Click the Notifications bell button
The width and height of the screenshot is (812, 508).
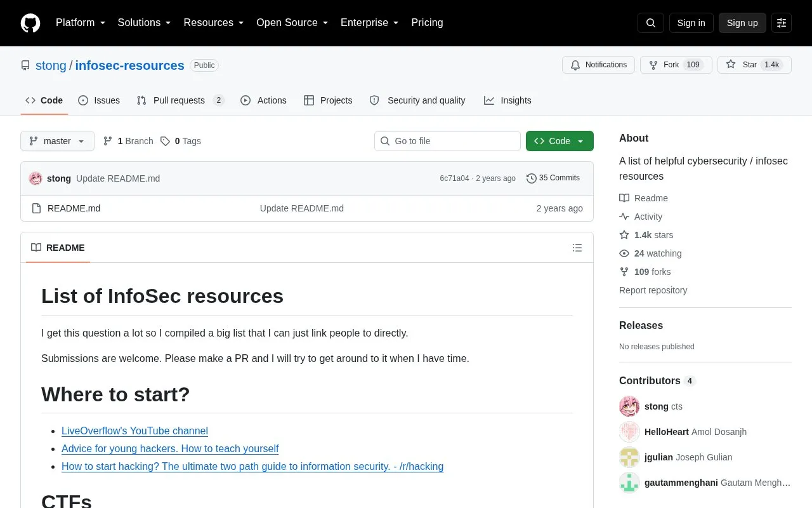[x=598, y=65]
